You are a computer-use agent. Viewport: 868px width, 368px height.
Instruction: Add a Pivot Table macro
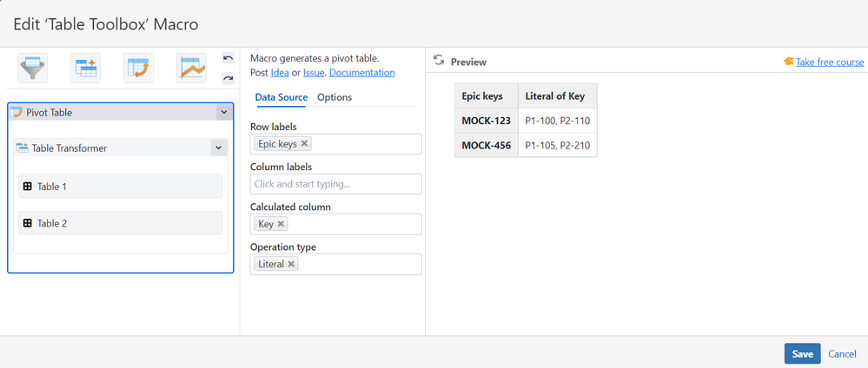[139, 68]
